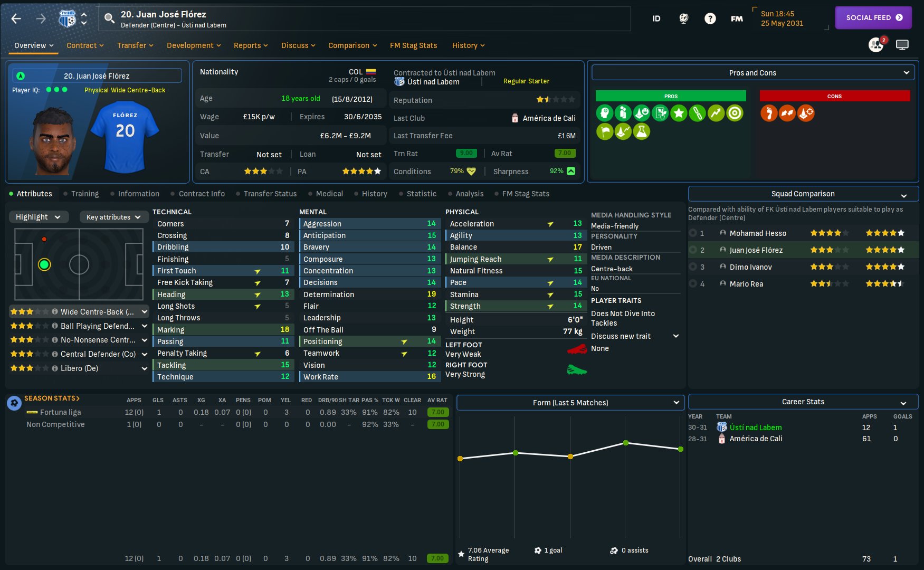Click the player name search field

tap(364, 19)
